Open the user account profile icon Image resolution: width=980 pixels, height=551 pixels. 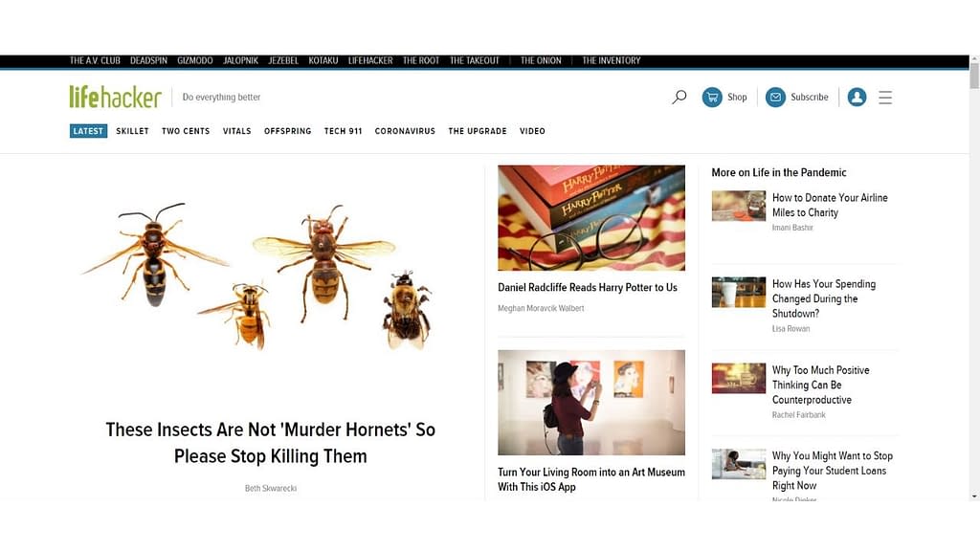click(857, 97)
